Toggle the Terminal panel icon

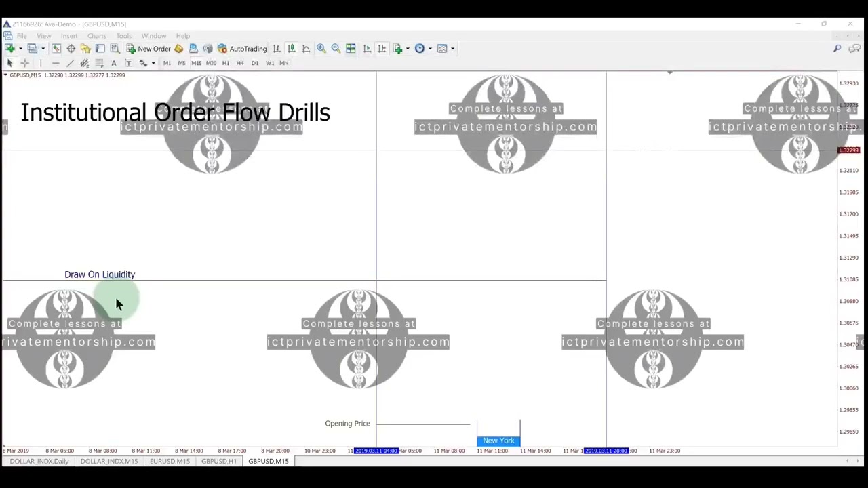100,49
